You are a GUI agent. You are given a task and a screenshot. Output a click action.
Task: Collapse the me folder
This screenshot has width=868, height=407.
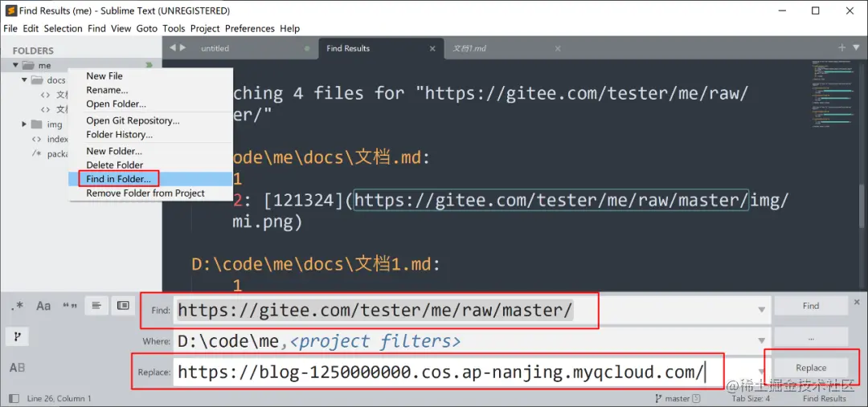(15, 66)
